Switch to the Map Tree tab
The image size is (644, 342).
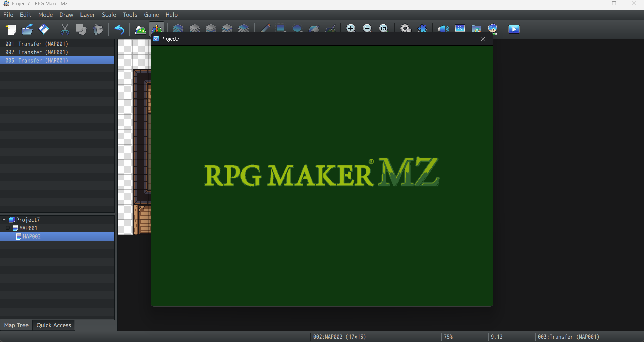(x=16, y=325)
